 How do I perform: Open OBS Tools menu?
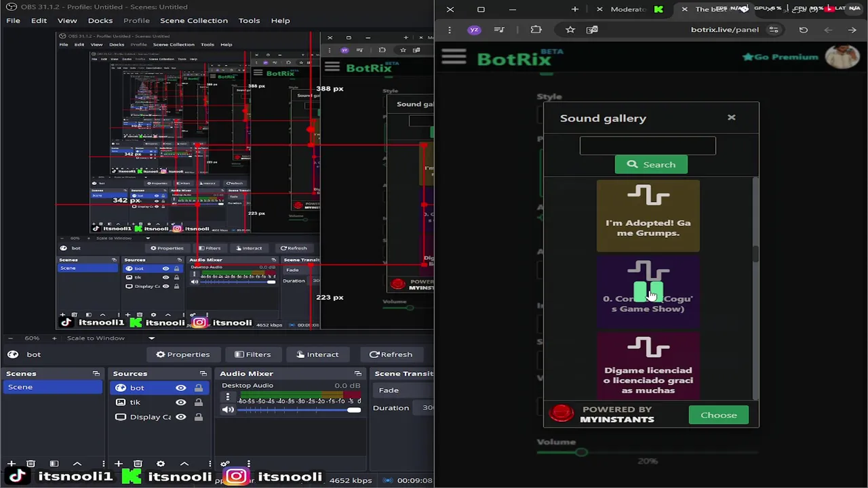click(x=249, y=20)
